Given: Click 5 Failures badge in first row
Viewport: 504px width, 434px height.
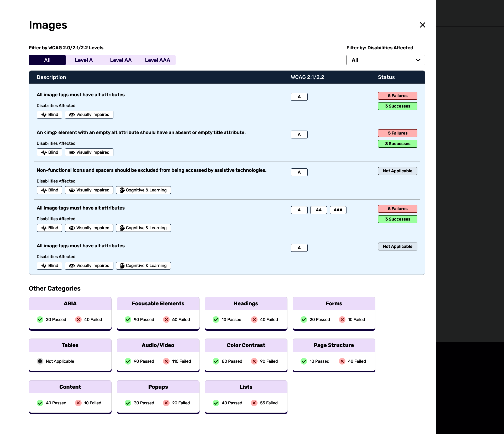Looking at the screenshot, I should [x=397, y=96].
